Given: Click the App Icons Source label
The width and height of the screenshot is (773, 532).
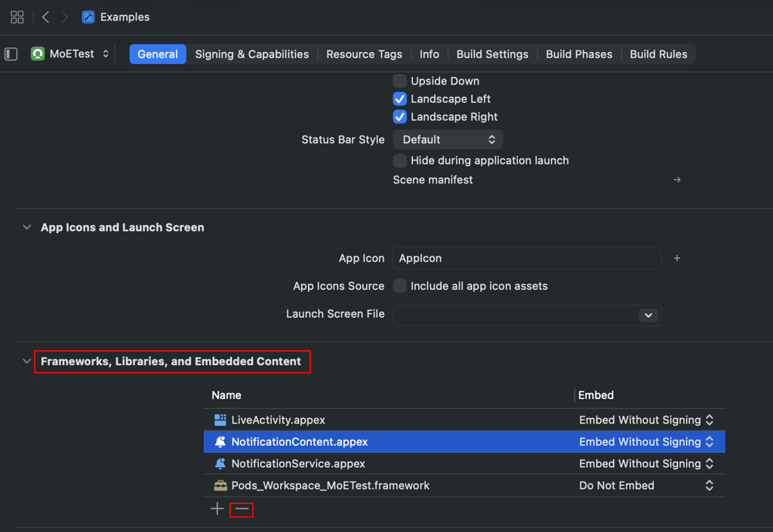Looking at the screenshot, I should [x=338, y=286].
